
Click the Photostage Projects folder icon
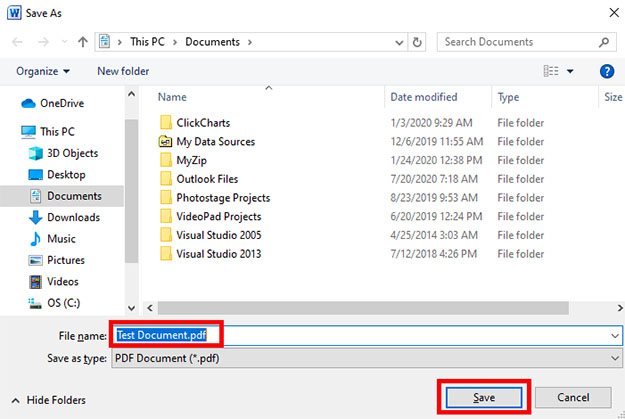(166, 197)
